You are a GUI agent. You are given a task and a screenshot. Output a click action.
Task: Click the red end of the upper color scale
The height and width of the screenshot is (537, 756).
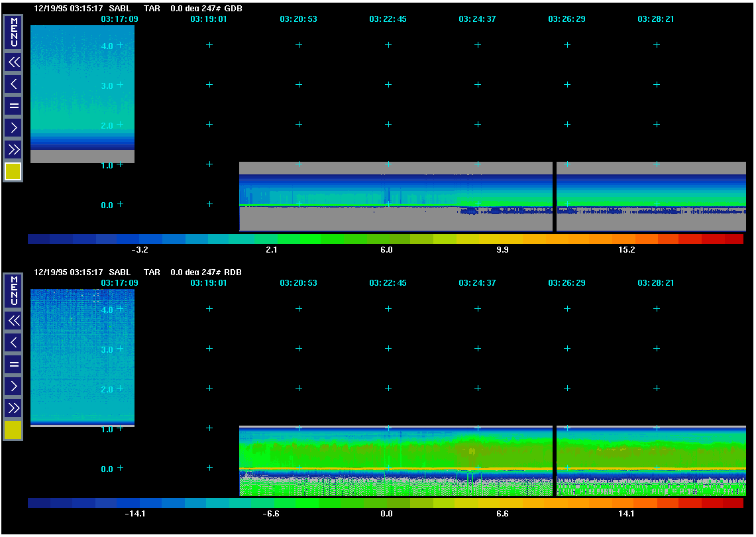[733, 239]
